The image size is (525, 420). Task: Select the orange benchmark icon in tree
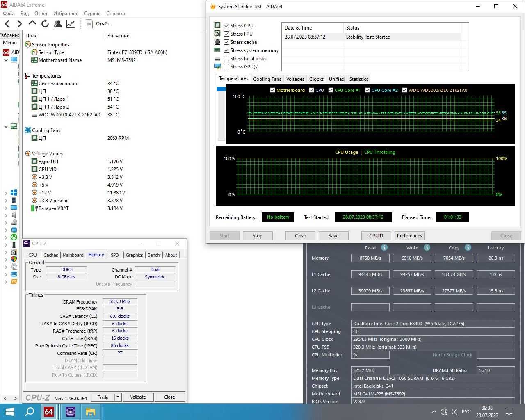click(14, 282)
